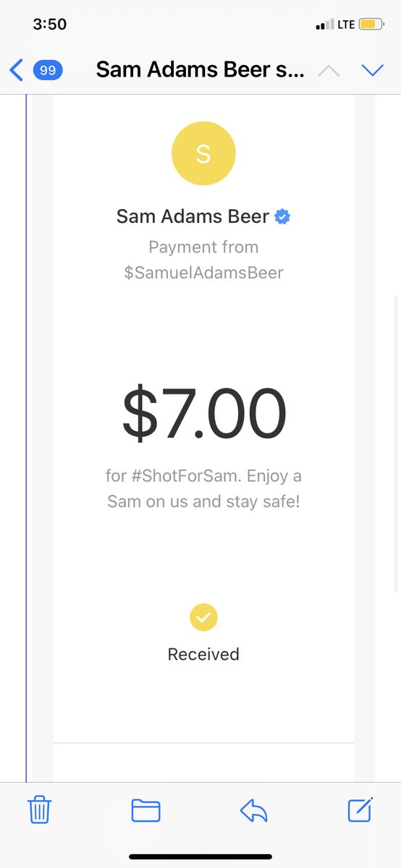Tap the $7.00 payment amount
This screenshot has height=868, width=401.
204,414
